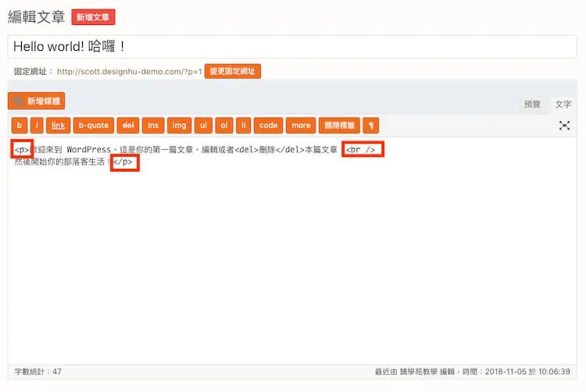Switch to the 預覽 visual tab
Screen dimensions: 586x392
[532, 104]
